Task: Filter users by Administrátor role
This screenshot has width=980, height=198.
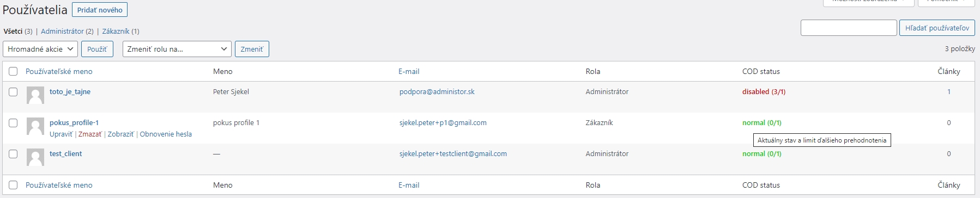Action: tap(62, 31)
